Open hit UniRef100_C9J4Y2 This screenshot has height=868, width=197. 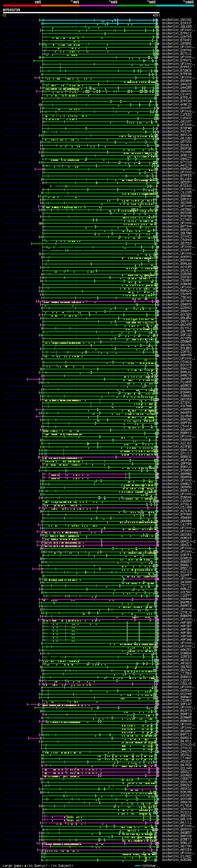tap(177, 94)
